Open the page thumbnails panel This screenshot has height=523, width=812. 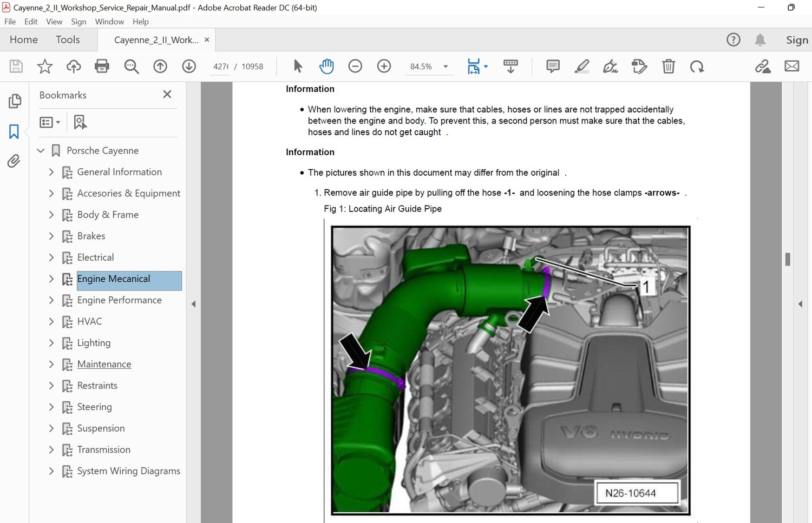tap(15, 101)
